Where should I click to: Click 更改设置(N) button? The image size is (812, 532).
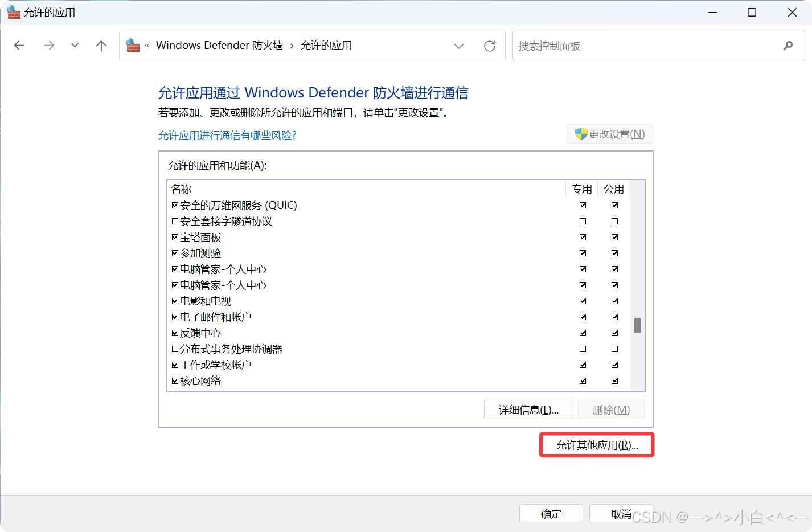tap(610, 134)
